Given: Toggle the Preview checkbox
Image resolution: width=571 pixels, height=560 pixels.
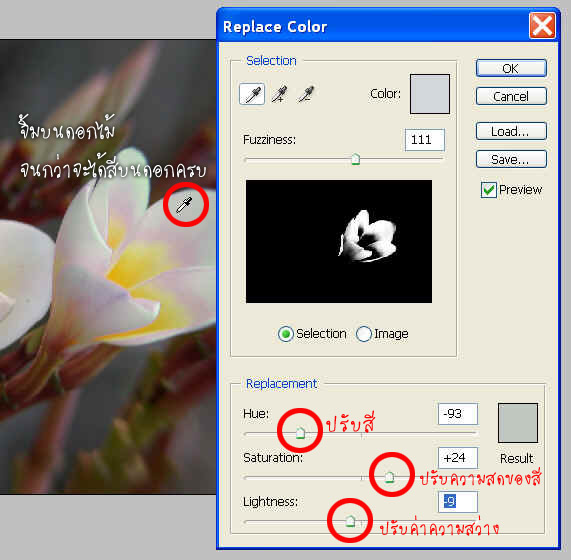Looking at the screenshot, I should tap(488, 190).
